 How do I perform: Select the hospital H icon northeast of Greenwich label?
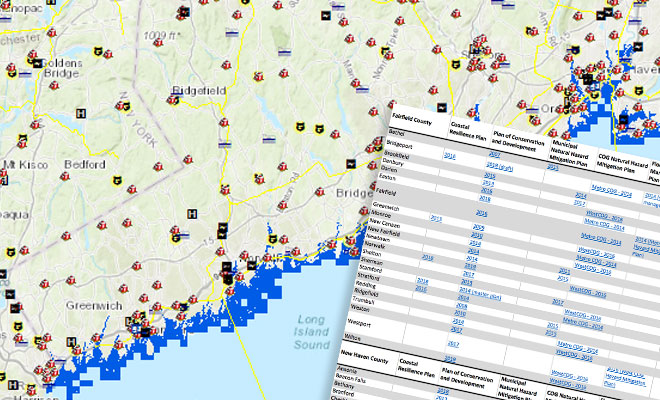point(192,214)
